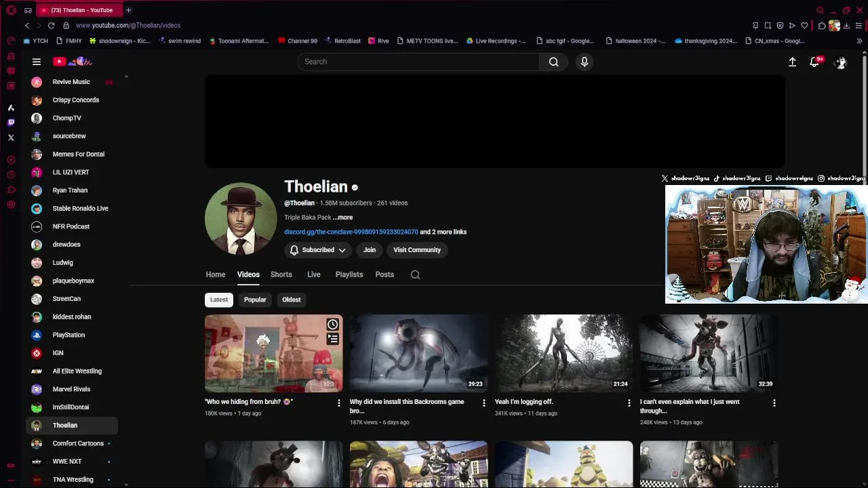Add first video to Watch Later
Viewport: 868px width, 488px height.
coord(332,325)
